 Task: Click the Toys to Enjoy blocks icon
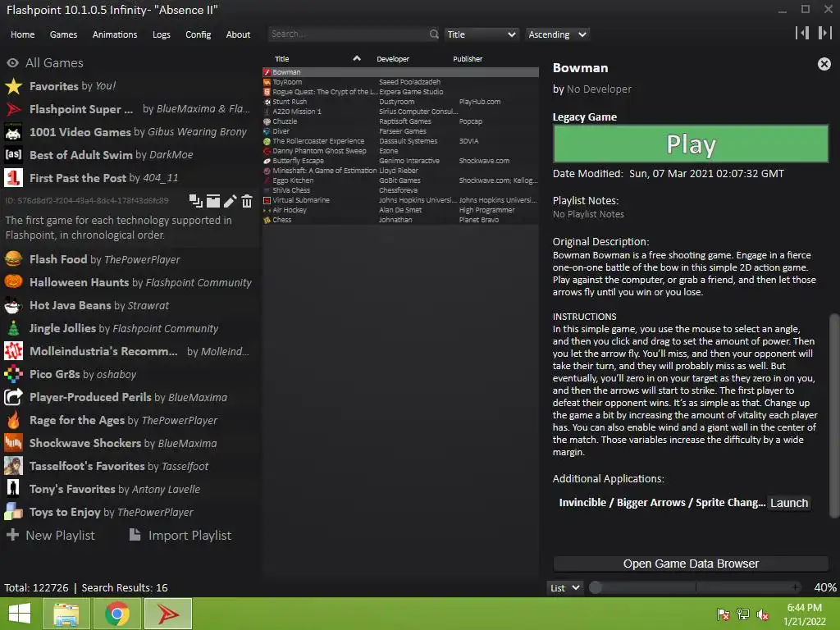[13, 512]
